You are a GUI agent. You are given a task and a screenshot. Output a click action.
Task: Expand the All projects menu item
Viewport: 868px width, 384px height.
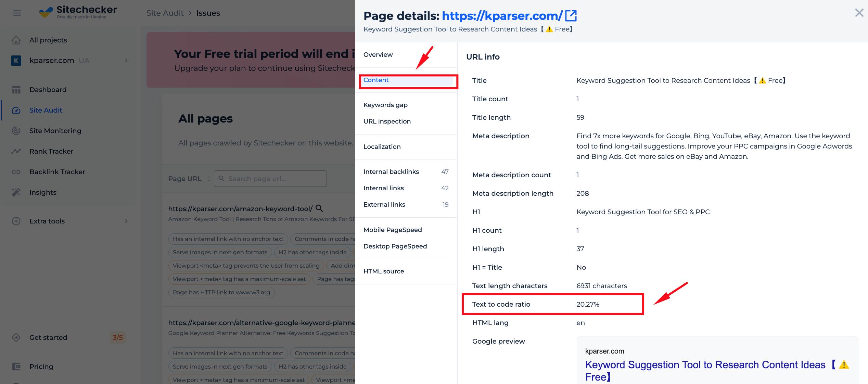(48, 40)
